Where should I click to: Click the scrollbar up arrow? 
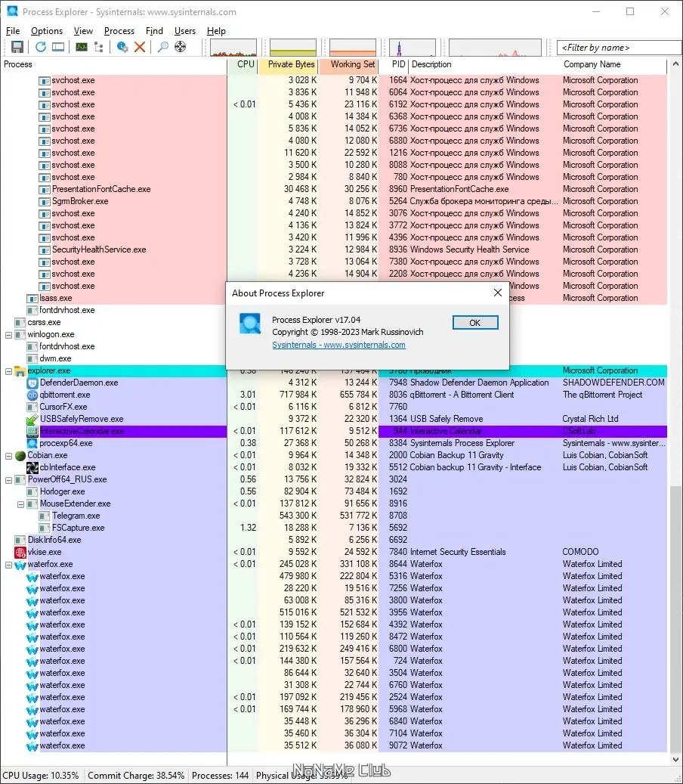[675, 64]
